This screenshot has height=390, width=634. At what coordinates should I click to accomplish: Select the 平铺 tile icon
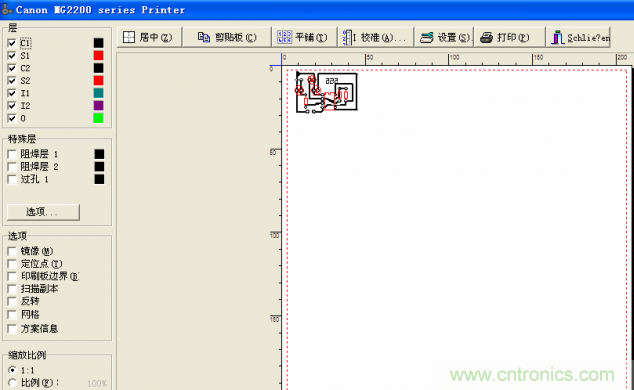pyautogui.click(x=285, y=37)
